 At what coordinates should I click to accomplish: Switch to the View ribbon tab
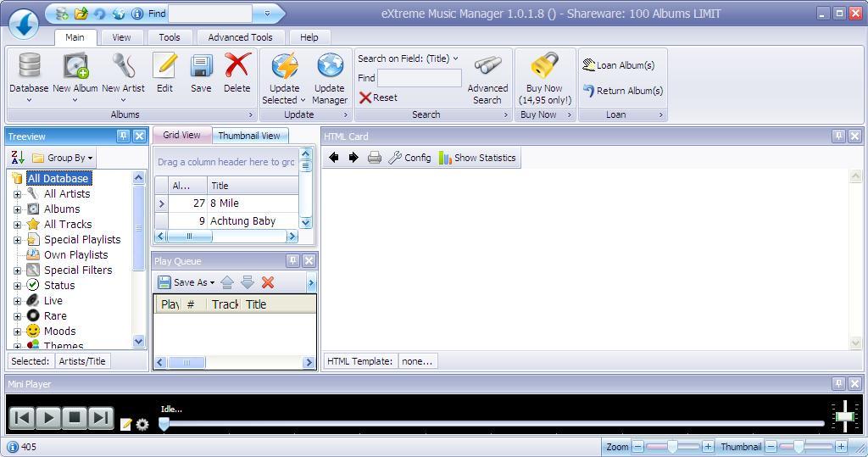121,37
